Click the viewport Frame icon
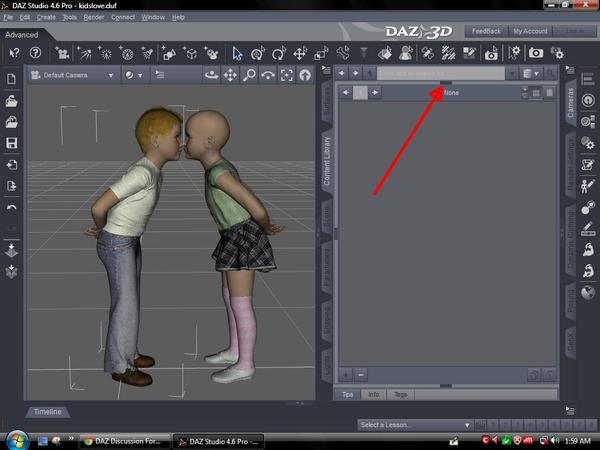Screen dimensions: 600x450 pyautogui.click(x=286, y=75)
